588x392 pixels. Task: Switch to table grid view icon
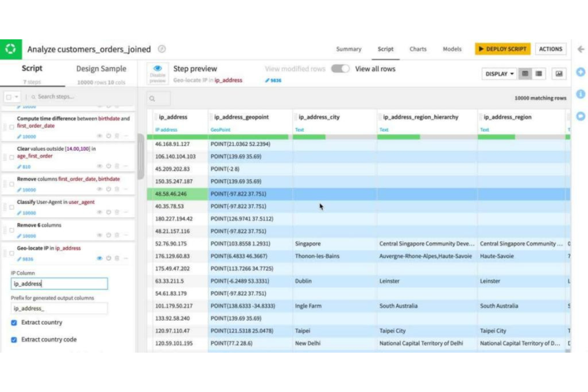[x=525, y=73]
